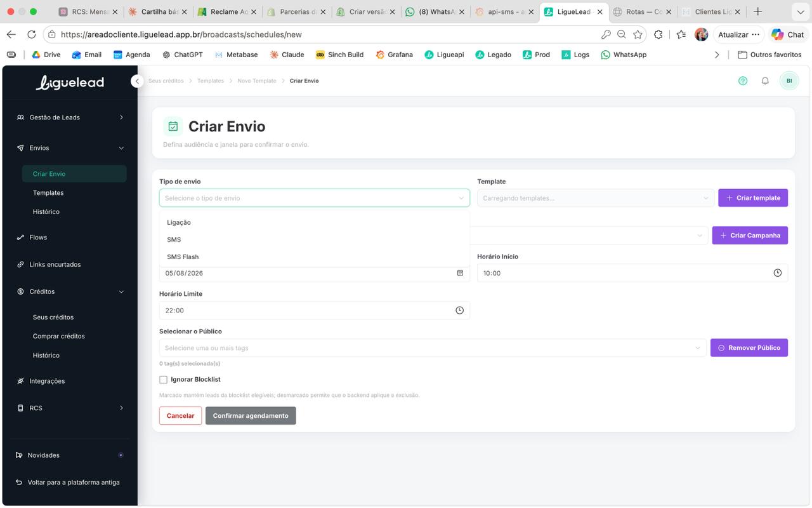Screen dimensions: 812x508
Task: Expand Gestão de Leads in the sidebar
Action: 70,117
